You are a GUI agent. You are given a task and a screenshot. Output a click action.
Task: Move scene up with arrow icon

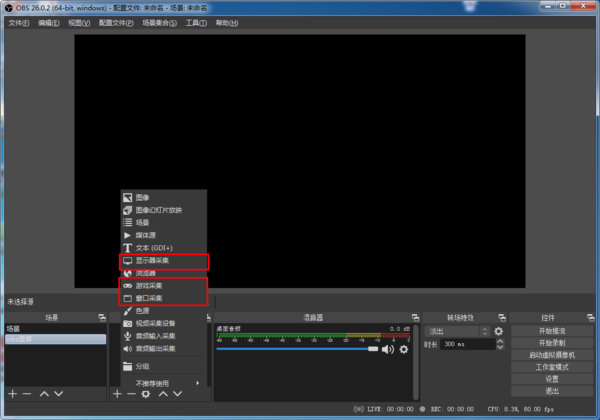pos(43,394)
